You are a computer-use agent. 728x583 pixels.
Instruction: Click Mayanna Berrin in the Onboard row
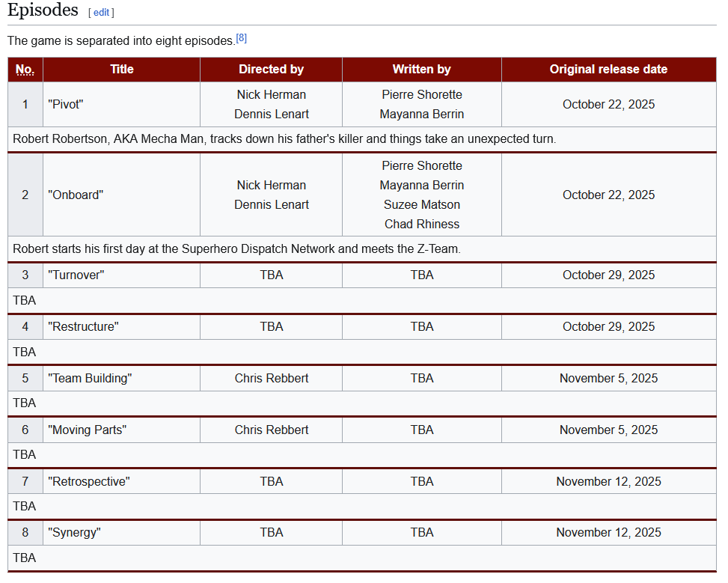pyautogui.click(x=421, y=186)
